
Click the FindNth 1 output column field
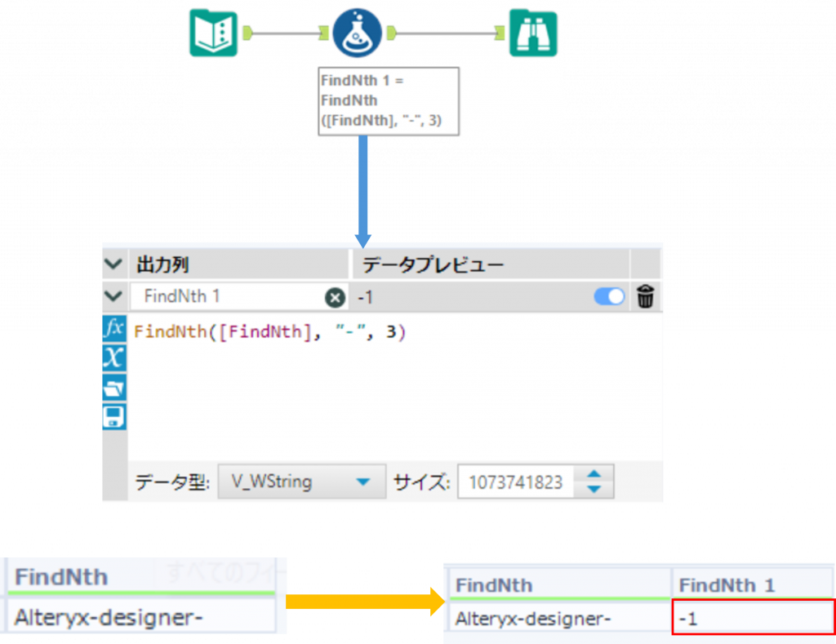[x=229, y=297]
